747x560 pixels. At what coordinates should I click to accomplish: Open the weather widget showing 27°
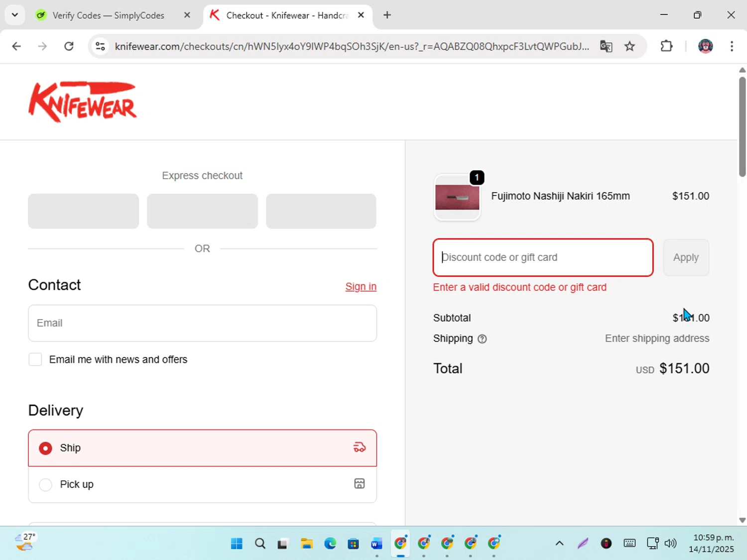point(25,542)
